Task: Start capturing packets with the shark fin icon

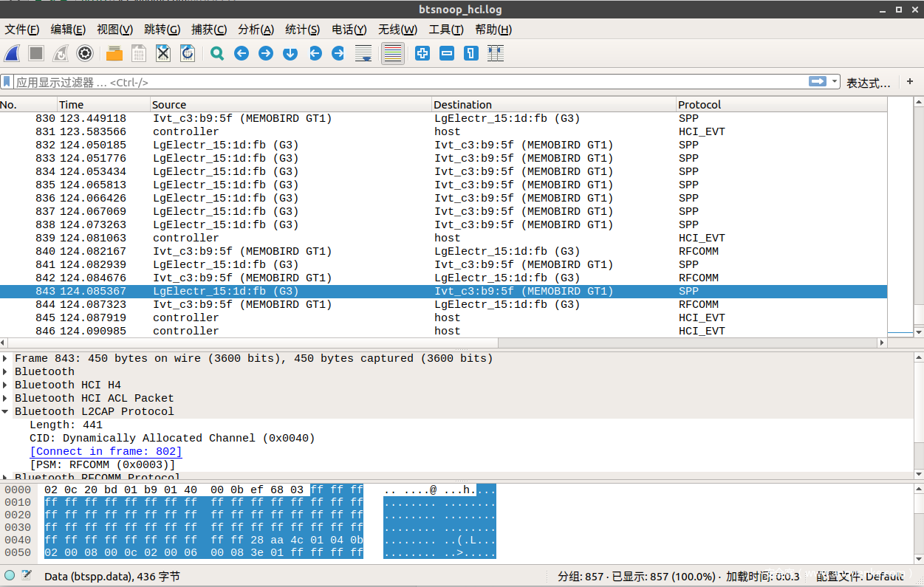Action: (12, 53)
